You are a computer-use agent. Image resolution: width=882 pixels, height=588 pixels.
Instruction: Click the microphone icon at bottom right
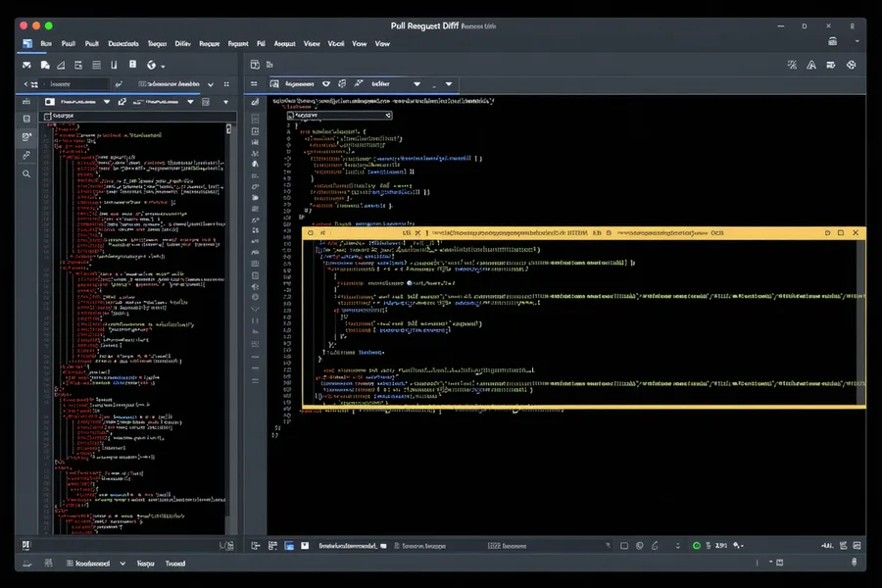(854, 563)
